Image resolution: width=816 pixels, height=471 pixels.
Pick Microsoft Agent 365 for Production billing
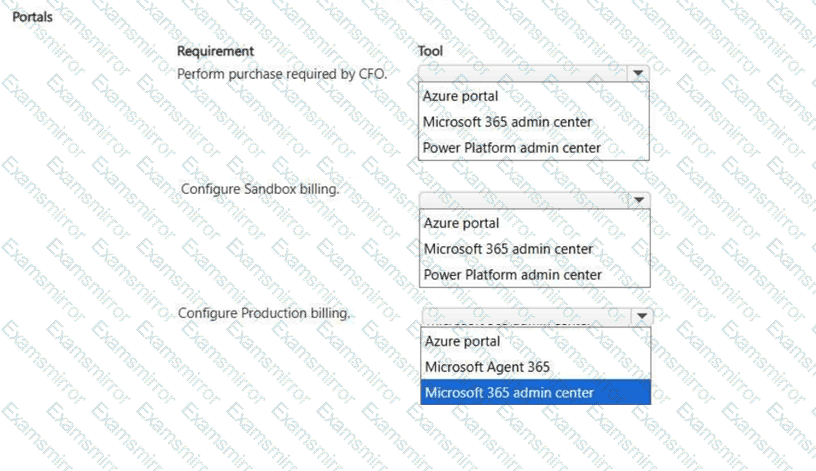[536, 367]
